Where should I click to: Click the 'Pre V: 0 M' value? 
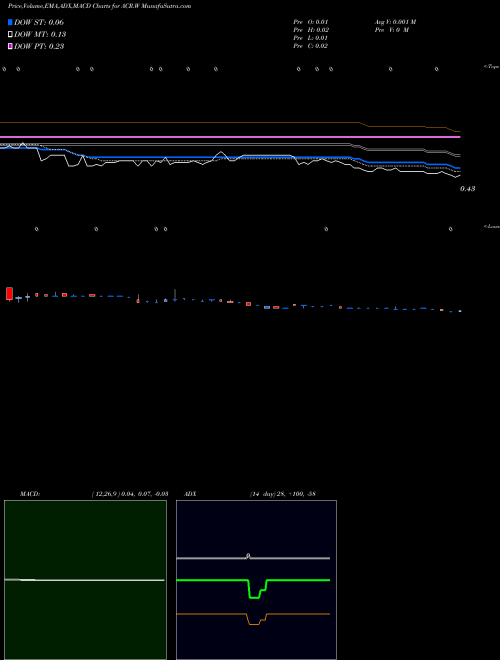[x=392, y=30]
